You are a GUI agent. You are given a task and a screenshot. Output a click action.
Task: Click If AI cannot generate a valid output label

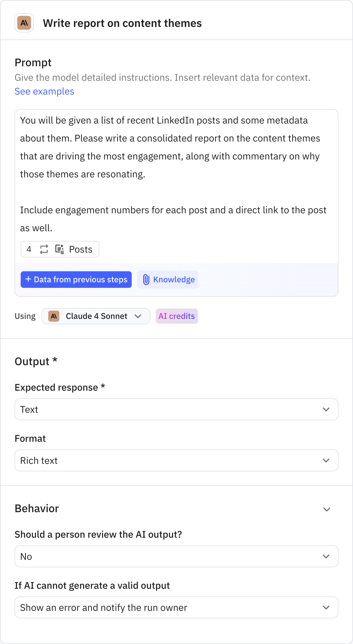click(92, 586)
